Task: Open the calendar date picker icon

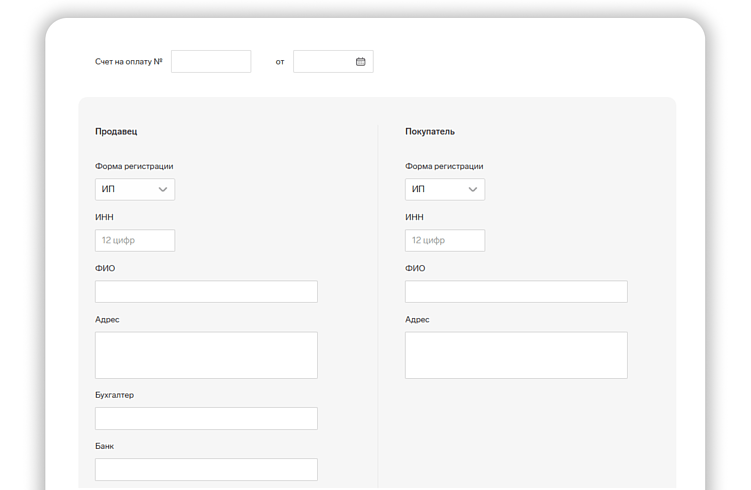Action: (361, 62)
